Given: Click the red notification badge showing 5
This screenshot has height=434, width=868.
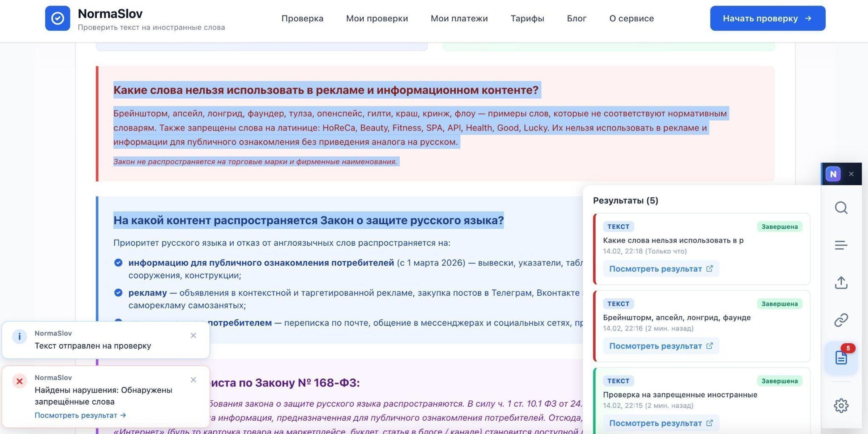Looking at the screenshot, I should point(848,348).
